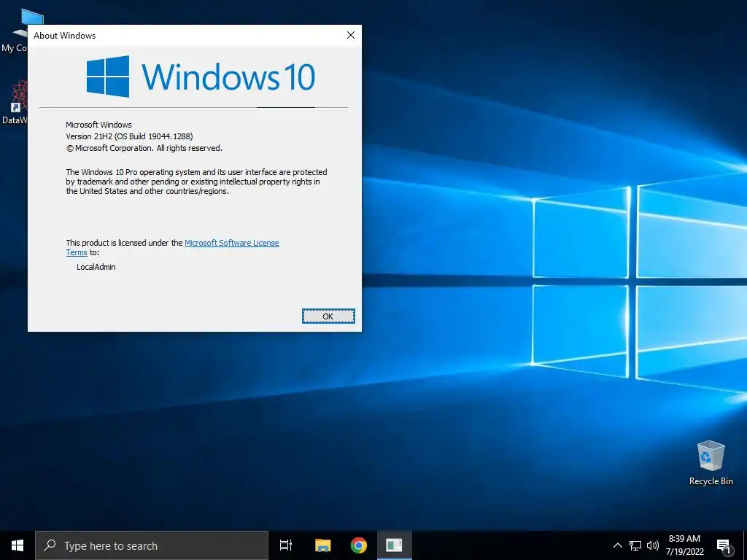Close the About Windows dialog
The image size is (747, 560).
click(351, 35)
